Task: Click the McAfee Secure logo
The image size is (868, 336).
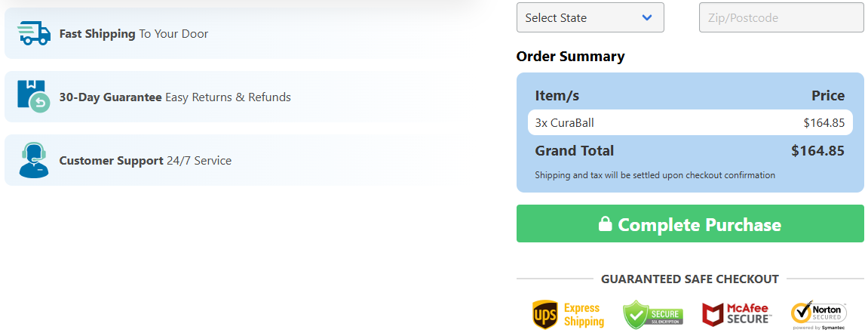Action: 736,314
